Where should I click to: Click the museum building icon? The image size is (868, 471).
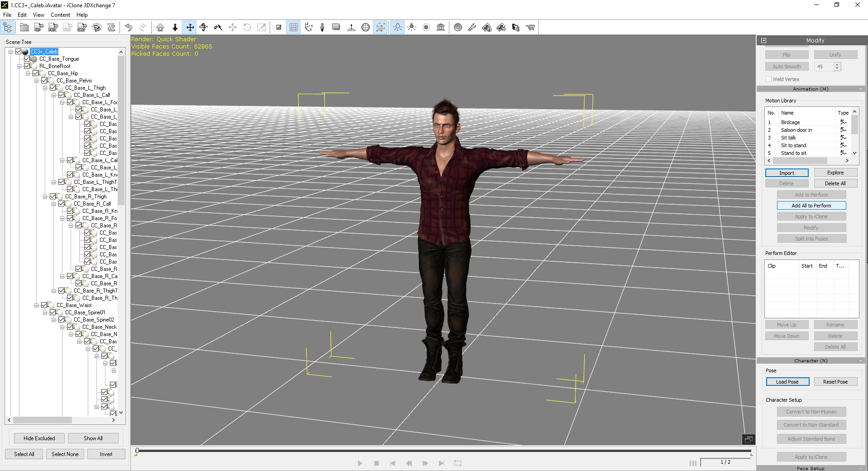pyautogui.click(x=441, y=28)
